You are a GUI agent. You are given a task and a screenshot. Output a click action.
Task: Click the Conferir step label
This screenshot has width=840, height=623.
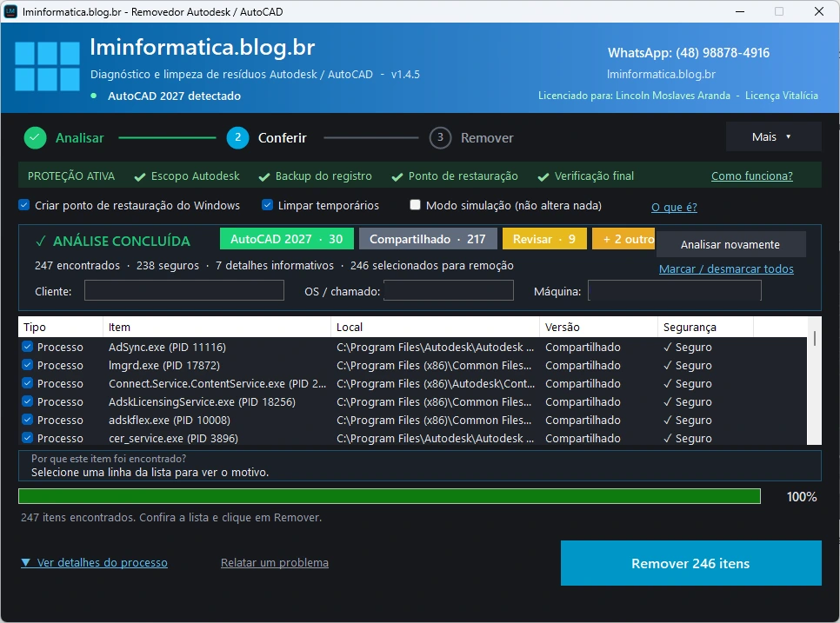(283, 138)
